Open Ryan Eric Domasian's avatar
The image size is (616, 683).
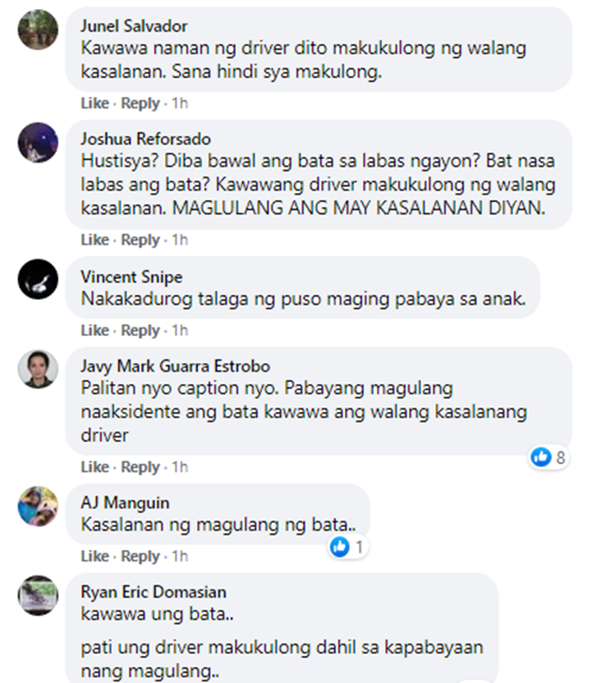tap(38, 595)
